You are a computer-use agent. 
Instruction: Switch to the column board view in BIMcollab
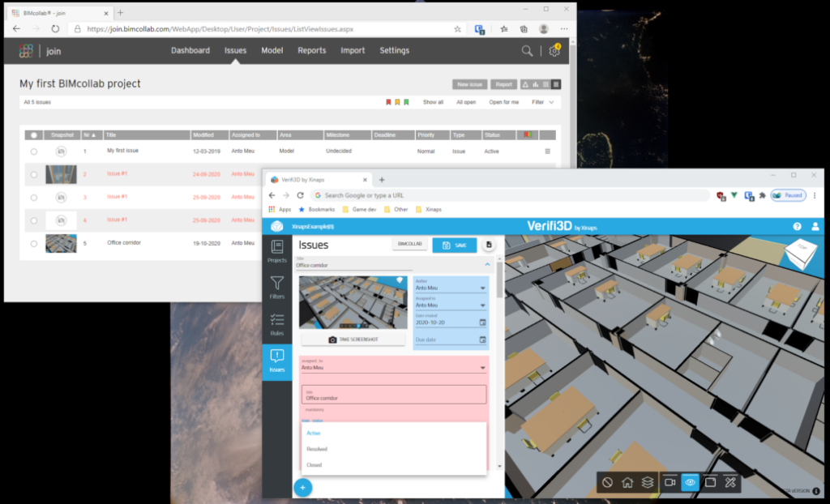pos(545,84)
